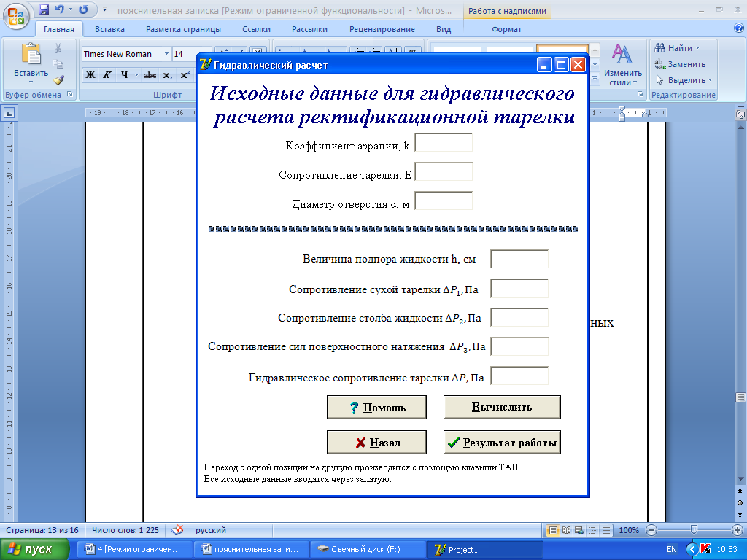
Task: Open underline style dropdown arrow
Action: (x=136, y=75)
